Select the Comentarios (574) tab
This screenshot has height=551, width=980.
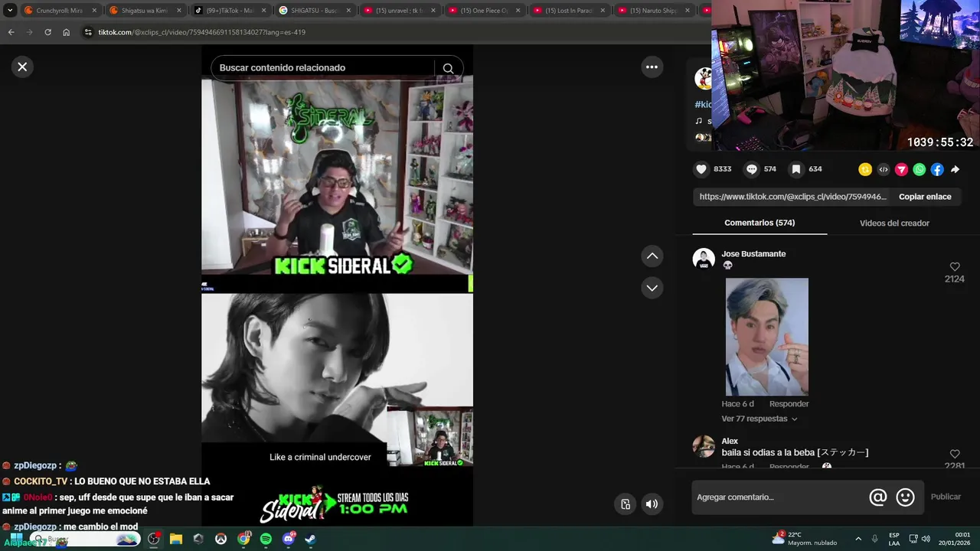click(x=759, y=223)
